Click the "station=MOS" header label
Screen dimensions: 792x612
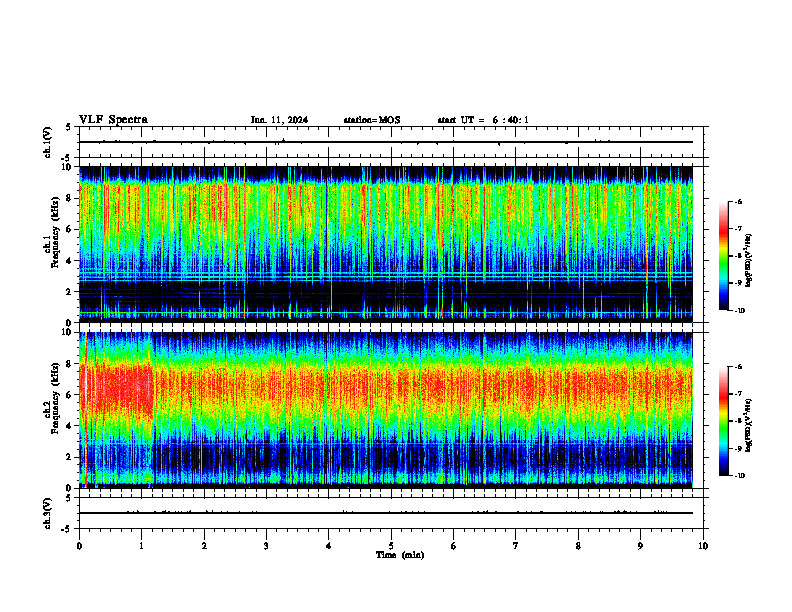click(x=372, y=120)
